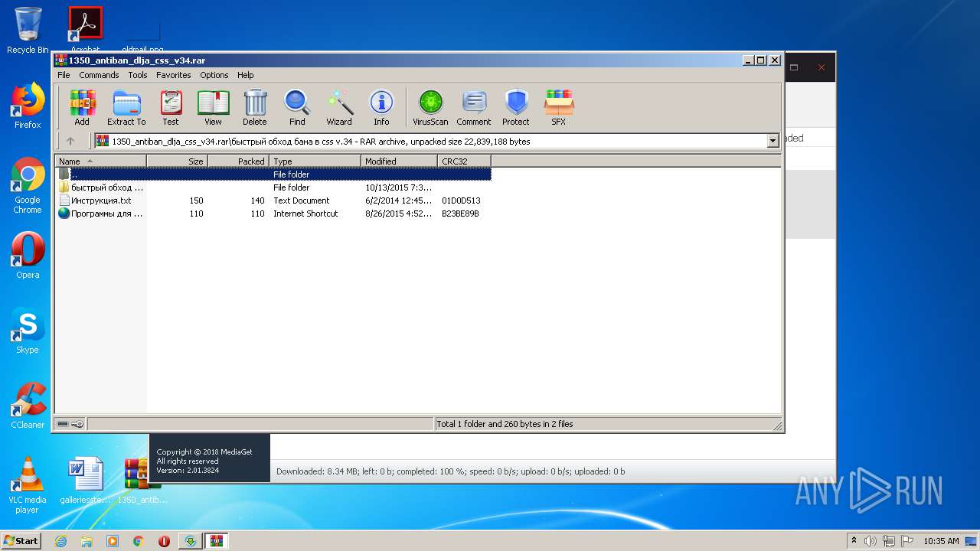Open the Opera desktop shortcut
Image resolution: width=980 pixels, height=551 pixels.
28,256
